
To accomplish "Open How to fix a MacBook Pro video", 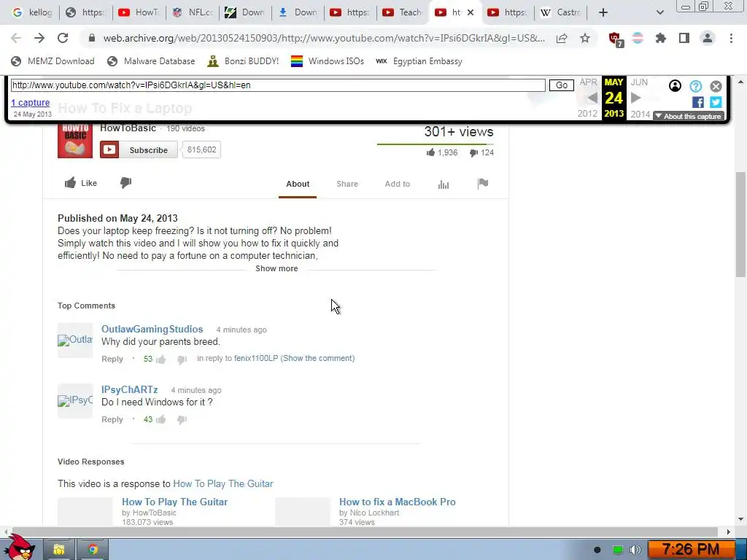I will 398,502.
